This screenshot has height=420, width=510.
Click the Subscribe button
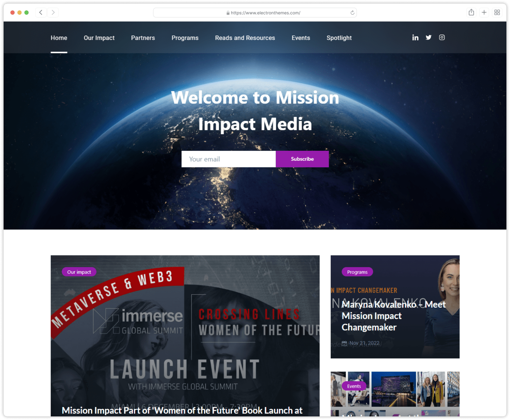(x=302, y=159)
